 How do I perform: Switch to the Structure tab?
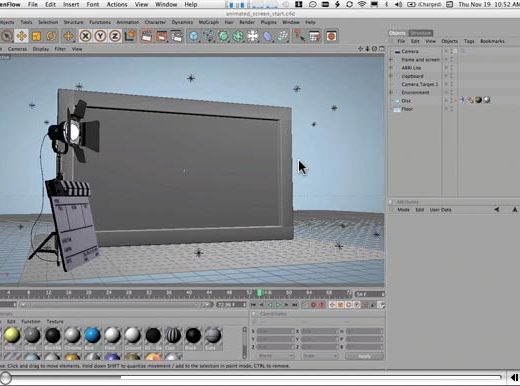click(421, 33)
